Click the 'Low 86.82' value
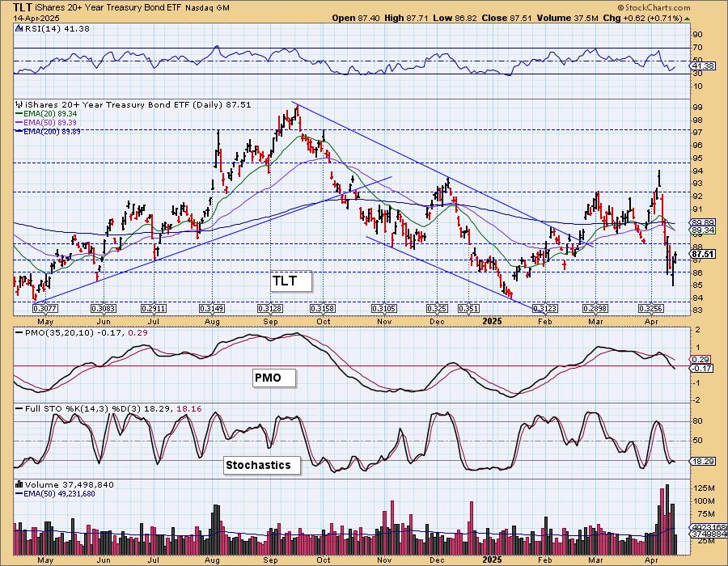The height and width of the screenshot is (566, 728). point(454,18)
